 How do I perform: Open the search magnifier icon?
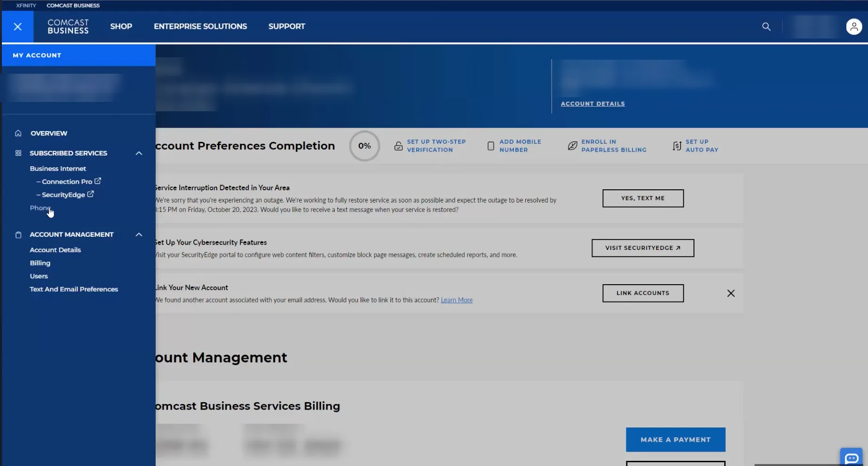(766, 27)
